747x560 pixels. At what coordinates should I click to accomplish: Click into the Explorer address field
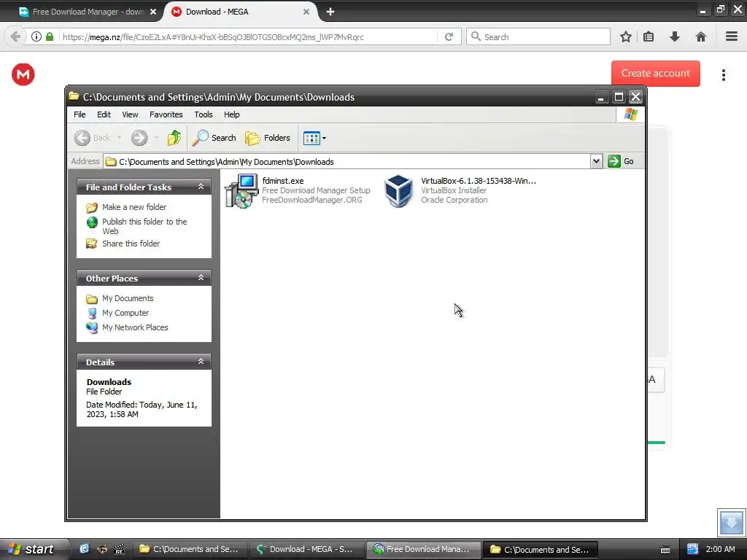tap(347, 161)
